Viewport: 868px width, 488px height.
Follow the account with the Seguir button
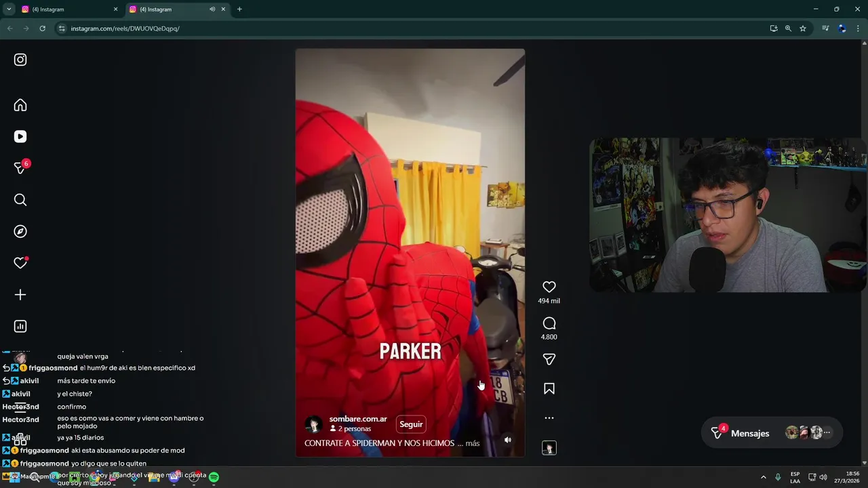tap(411, 424)
